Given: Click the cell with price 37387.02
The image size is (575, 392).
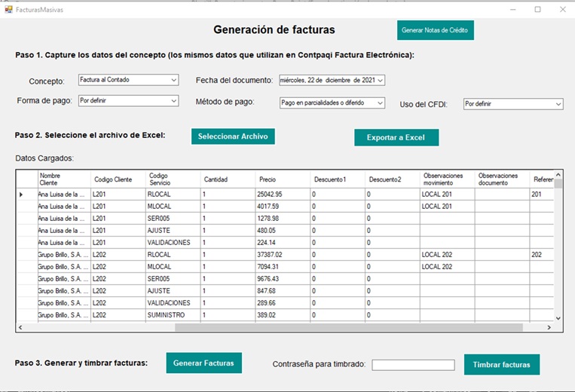Looking at the screenshot, I should pos(283,255).
